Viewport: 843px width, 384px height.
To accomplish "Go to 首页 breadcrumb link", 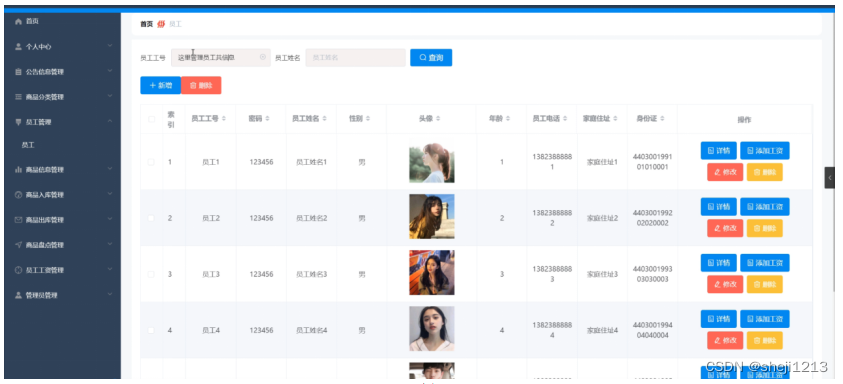I will (146, 24).
